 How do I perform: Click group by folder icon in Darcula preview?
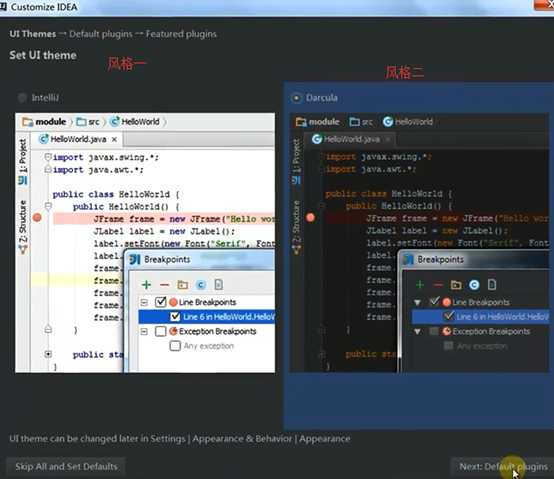tap(456, 285)
